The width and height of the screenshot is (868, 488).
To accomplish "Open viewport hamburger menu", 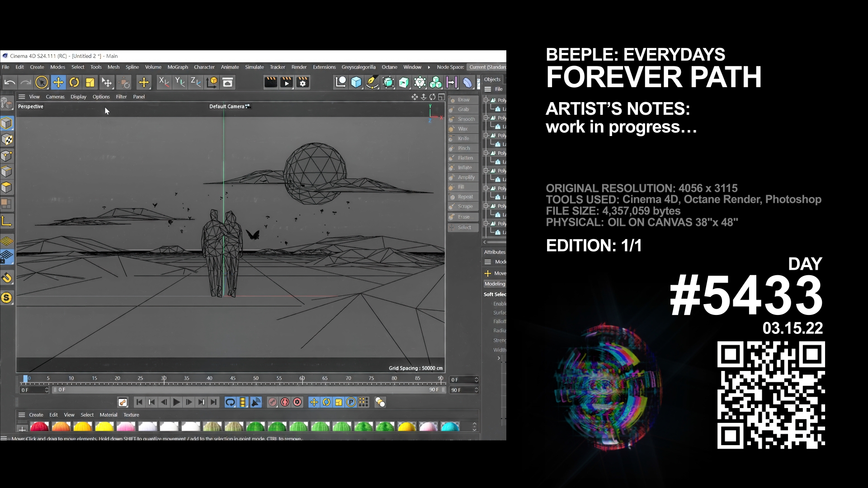I will [x=22, y=97].
